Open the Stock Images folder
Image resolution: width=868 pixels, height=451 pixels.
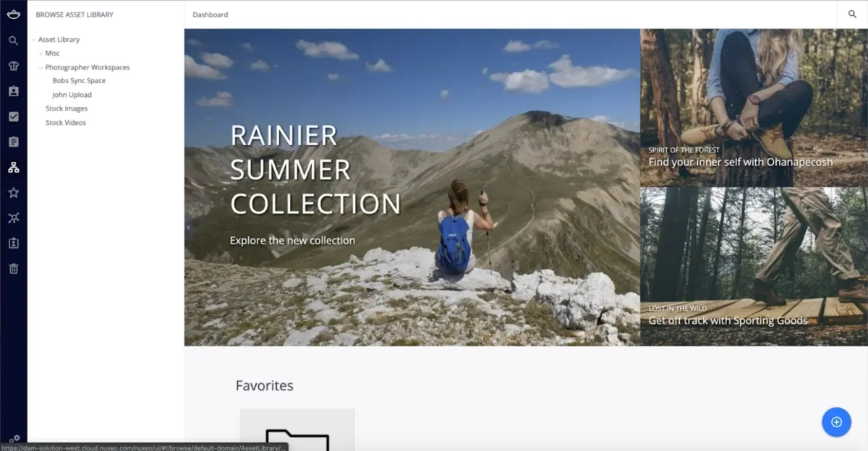pos(67,108)
